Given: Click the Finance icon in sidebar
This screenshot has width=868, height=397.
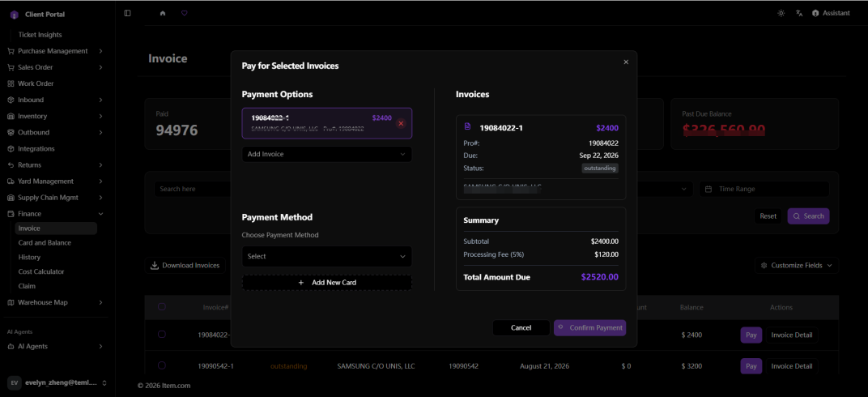Looking at the screenshot, I should point(11,214).
